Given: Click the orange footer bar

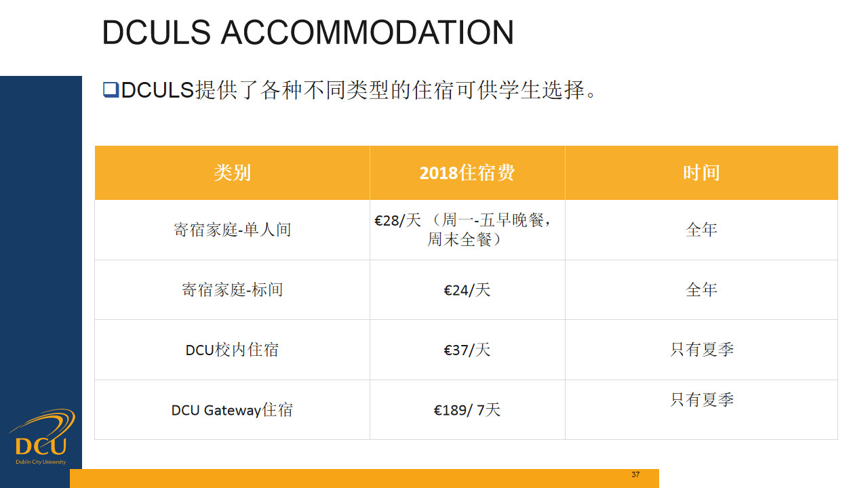Looking at the screenshot, I should tap(339, 479).
